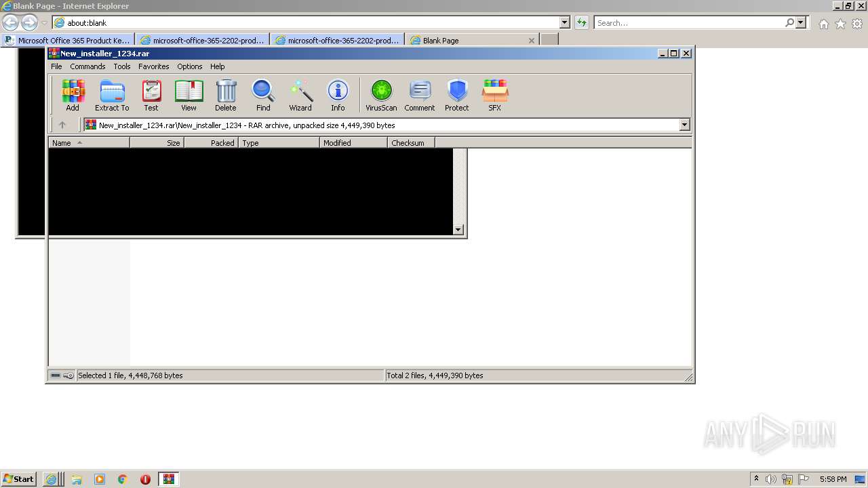
Task: Open the Favorites menu
Action: [x=154, y=66]
